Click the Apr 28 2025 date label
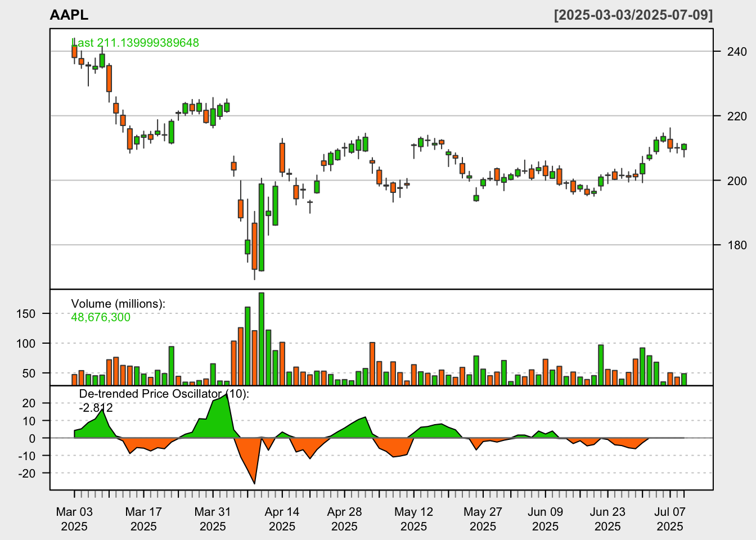Viewport: 756px width, 540px height. pyautogui.click(x=344, y=519)
